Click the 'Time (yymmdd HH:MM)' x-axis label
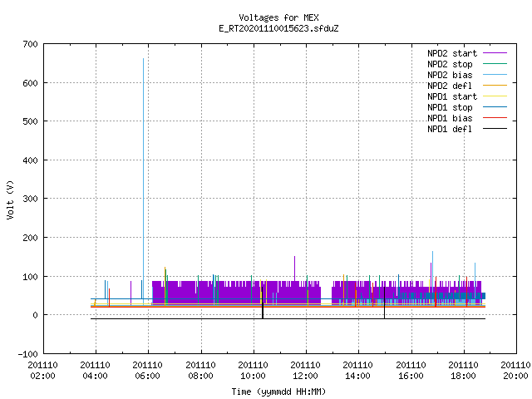This screenshot has width=532, height=399. 278,392
